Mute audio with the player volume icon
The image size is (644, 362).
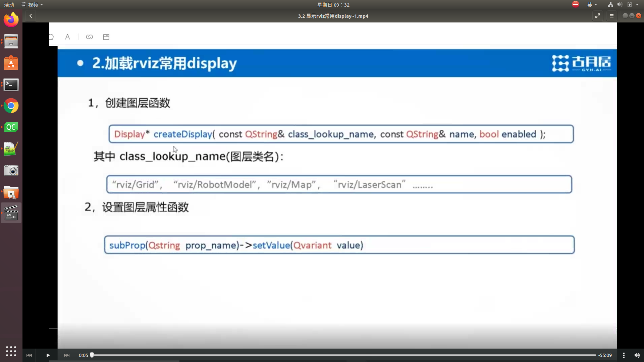pos(637,355)
